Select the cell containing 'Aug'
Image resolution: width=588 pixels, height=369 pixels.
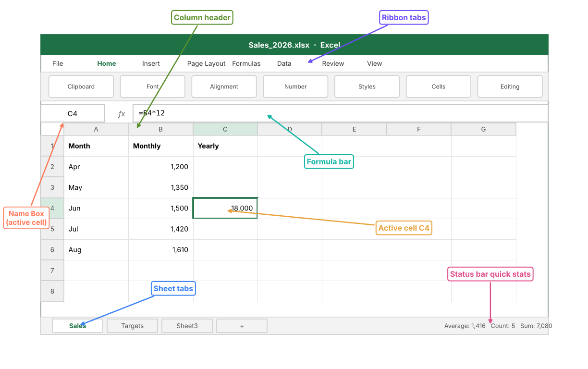point(96,250)
